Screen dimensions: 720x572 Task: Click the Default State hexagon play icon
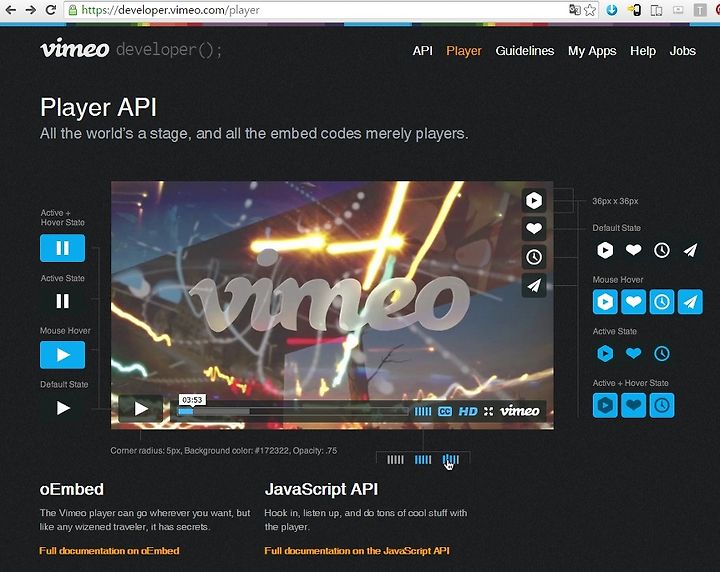coord(605,250)
